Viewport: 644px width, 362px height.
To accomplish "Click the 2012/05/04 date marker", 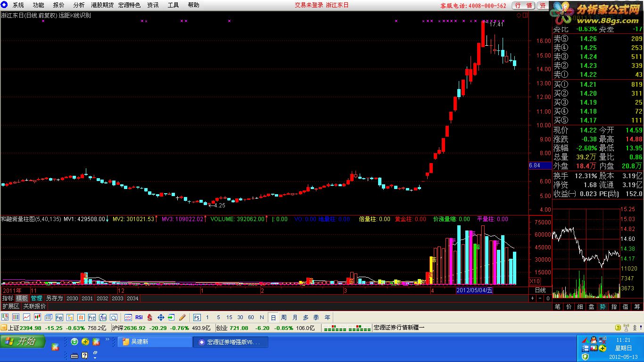I will pos(475,290).
